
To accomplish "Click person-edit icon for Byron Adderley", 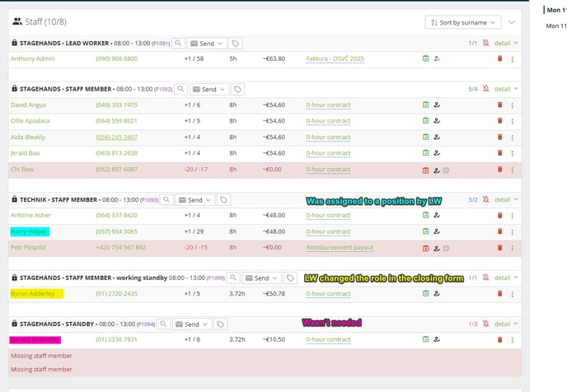I will (437, 294).
